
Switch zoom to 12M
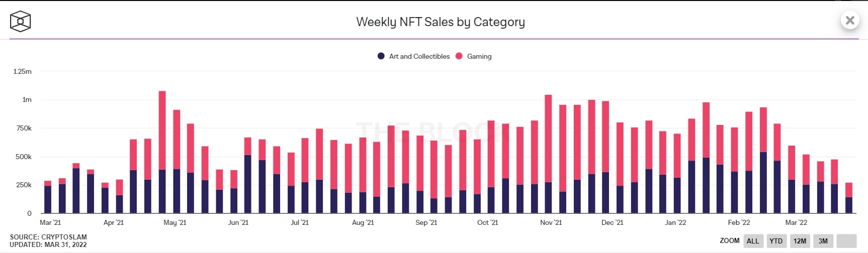pyautogui.click(x=800, y=241)
